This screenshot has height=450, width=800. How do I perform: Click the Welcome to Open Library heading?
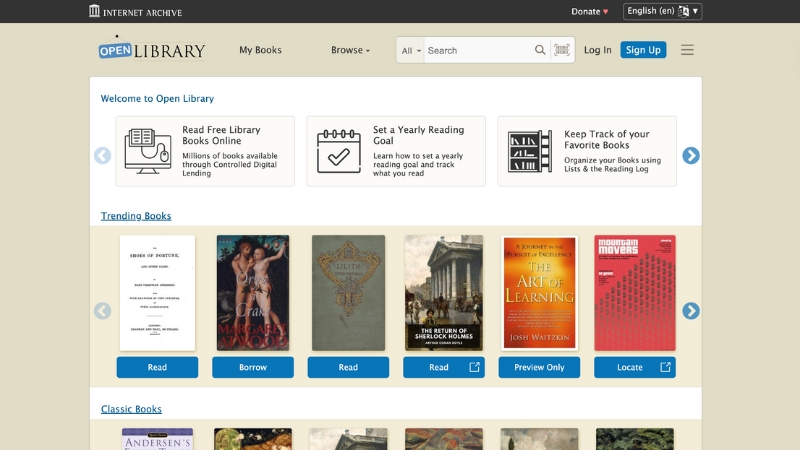157,98
